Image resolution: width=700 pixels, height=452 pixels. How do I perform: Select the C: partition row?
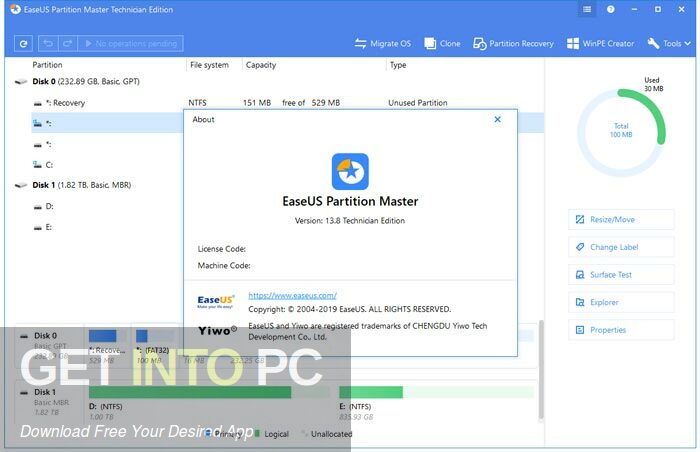(x=107, y=165)
